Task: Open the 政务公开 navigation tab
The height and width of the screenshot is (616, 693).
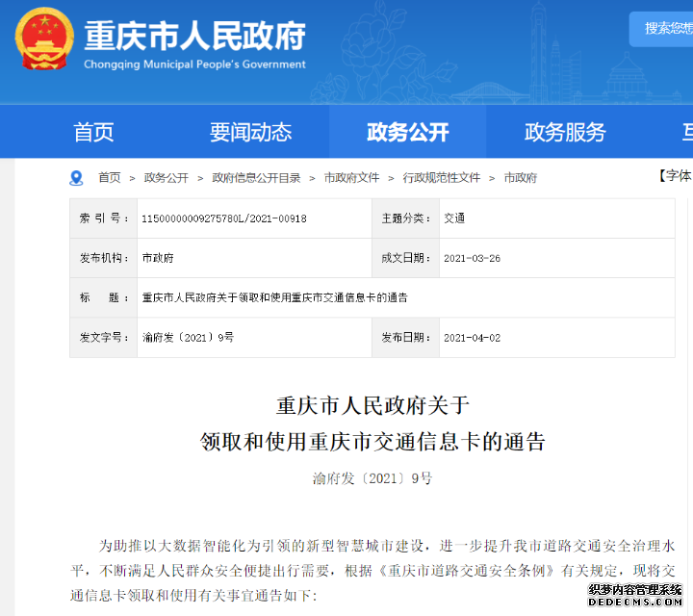Action: click(x=407, y=132)
